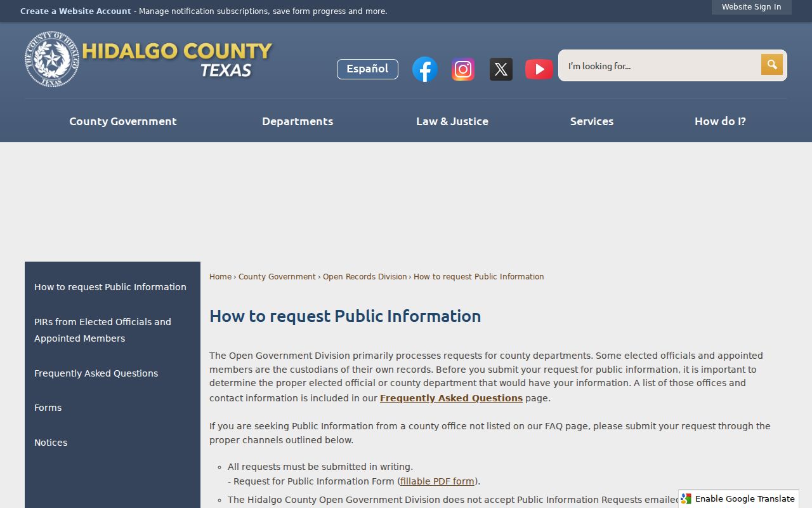This screenshot has width=812, height=508.
Task: Click the Hidalgo County Texas title text
Action: pos(177,60)
